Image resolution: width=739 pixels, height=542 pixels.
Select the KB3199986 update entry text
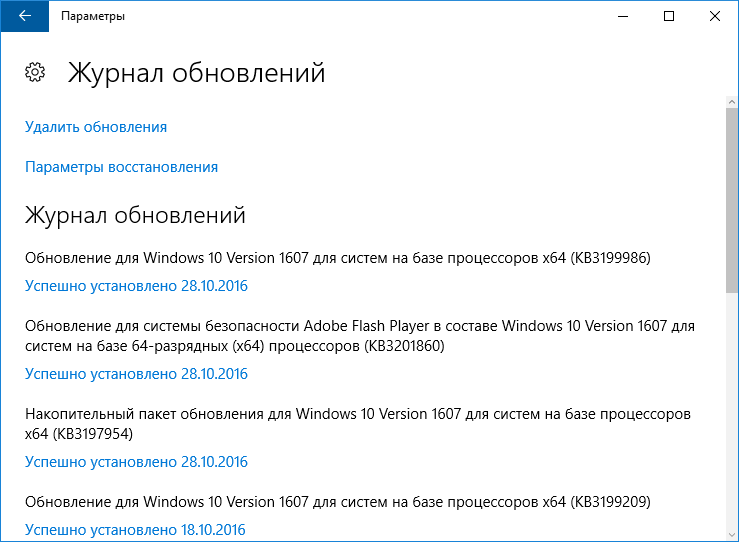point(337,258)
